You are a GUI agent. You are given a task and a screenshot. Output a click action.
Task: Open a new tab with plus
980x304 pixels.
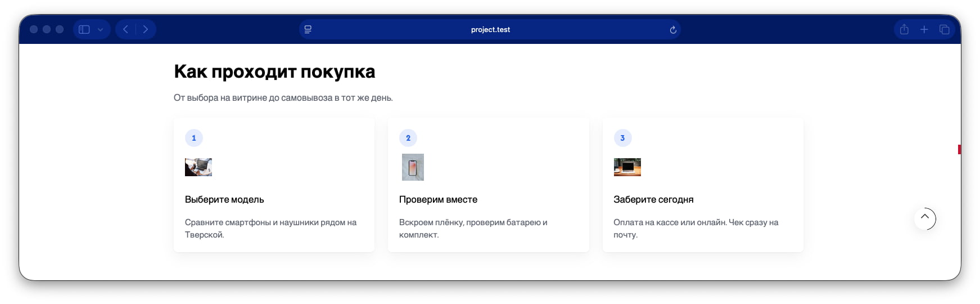[924, 29]
